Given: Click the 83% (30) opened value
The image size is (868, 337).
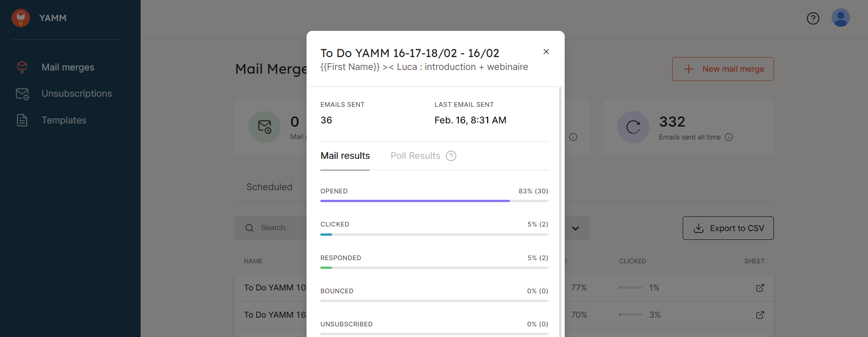Looking at the screenshot, I should [x=533, y=191].
